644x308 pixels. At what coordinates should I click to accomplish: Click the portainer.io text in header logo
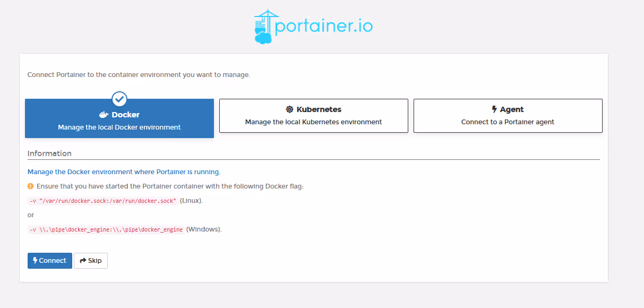click(x=324, y=25)
